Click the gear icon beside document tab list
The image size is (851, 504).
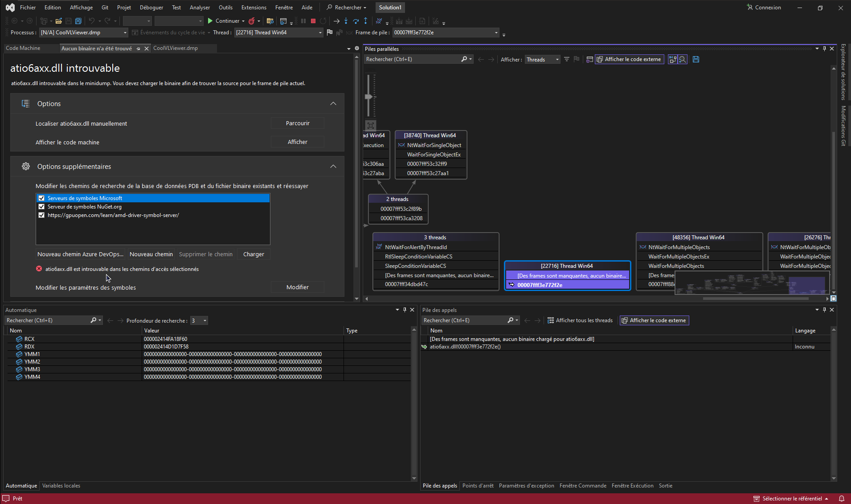(x=357, y=49)
